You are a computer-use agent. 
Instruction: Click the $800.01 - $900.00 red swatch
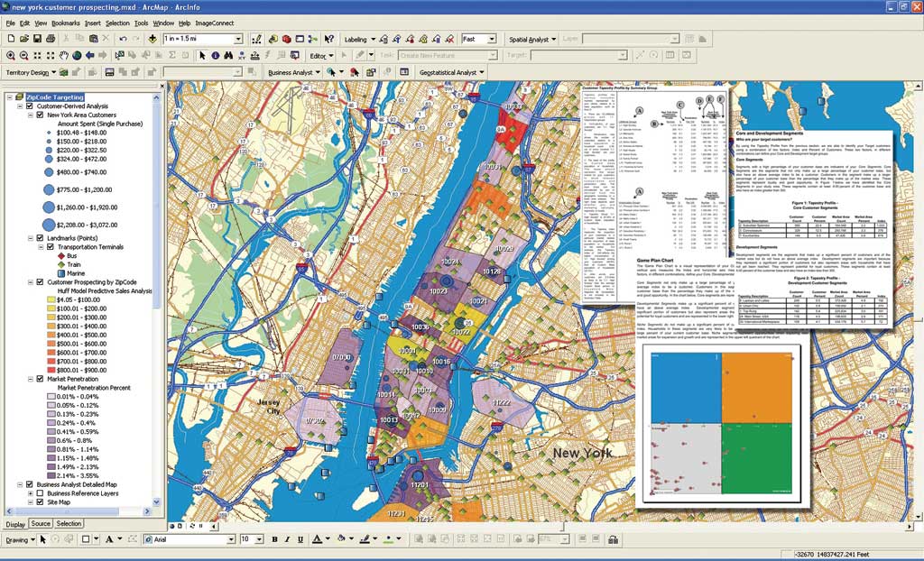tap(51, 370)
